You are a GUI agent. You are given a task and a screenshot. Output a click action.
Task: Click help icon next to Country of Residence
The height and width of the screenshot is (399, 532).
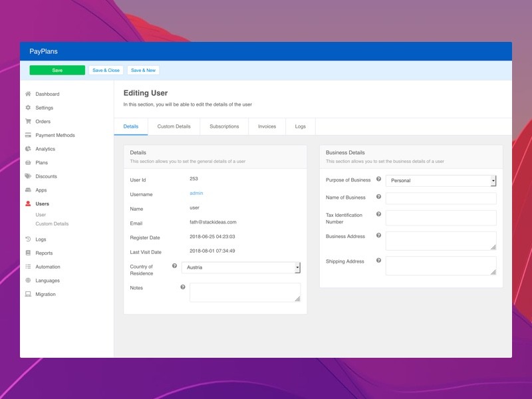point(174,266)
